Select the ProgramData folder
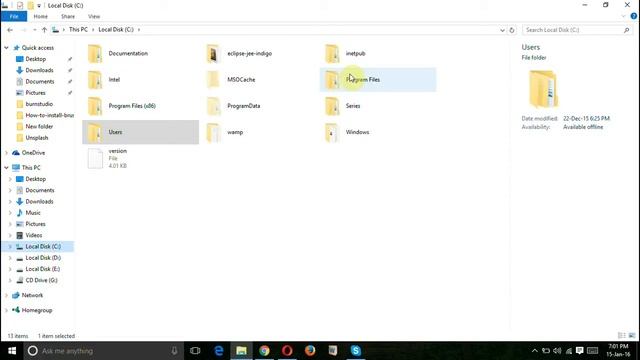The image size is (640, 360). click(259, 106)
